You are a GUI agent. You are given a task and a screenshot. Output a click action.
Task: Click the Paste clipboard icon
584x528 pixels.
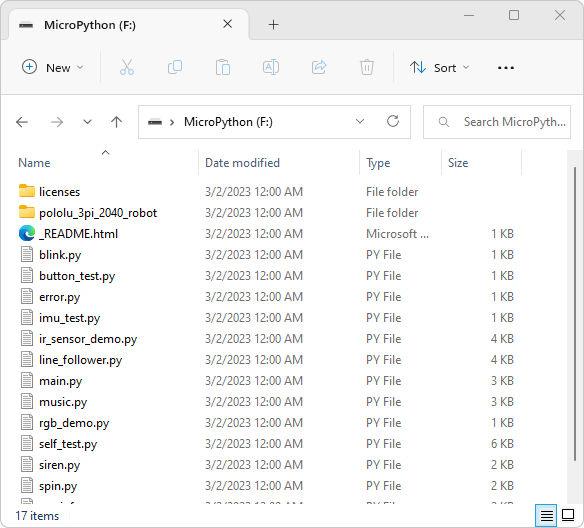[223, 68]
